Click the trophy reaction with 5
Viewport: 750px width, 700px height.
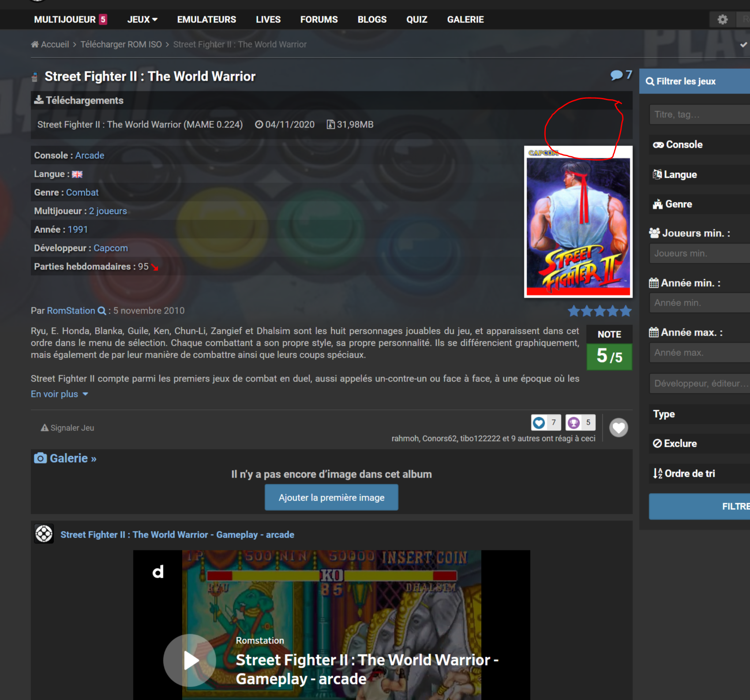(x=580, y=423)
